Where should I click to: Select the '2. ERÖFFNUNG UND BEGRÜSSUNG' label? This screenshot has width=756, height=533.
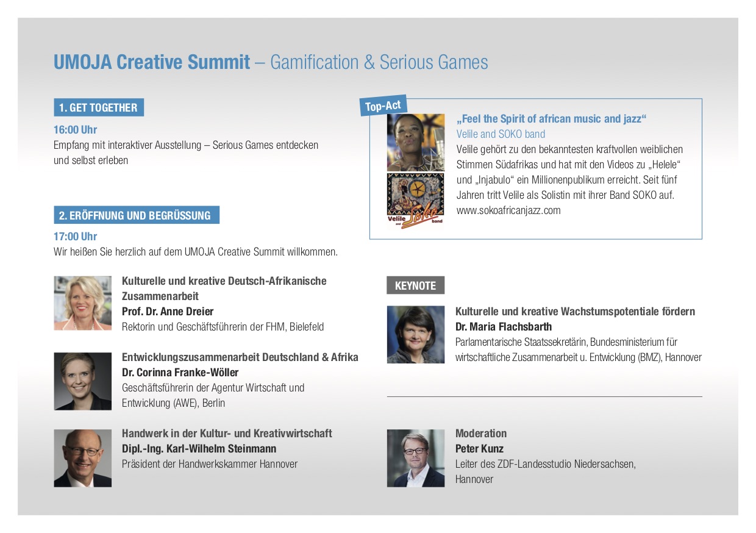click(136, 215)
